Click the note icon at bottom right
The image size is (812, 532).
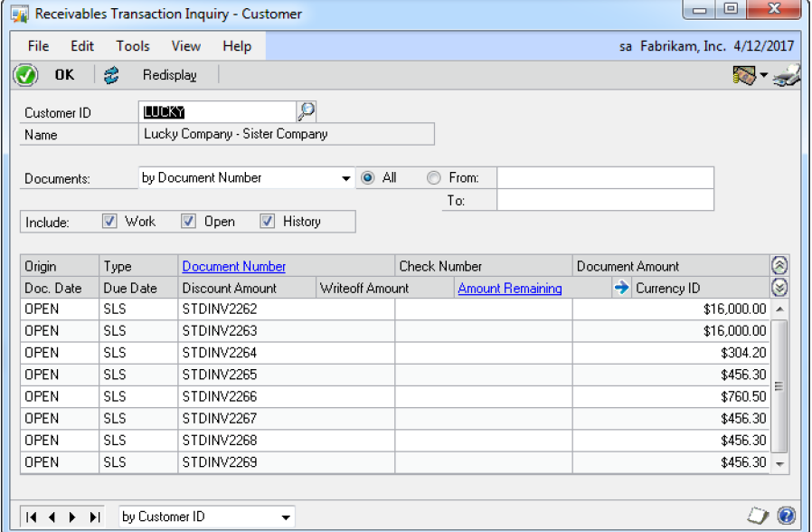pos(759,516)
